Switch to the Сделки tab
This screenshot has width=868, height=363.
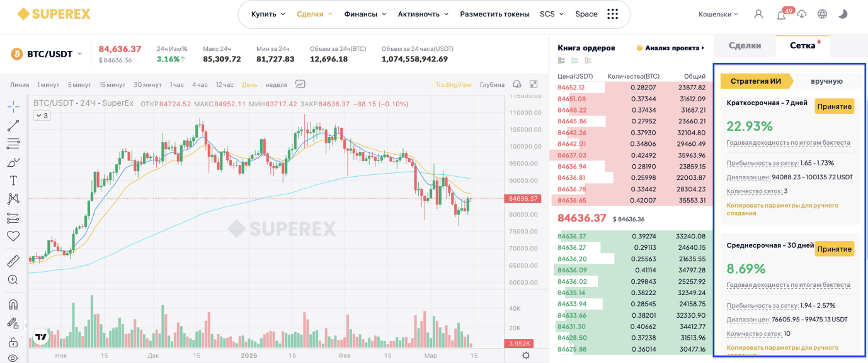click(x=745, y=45)
